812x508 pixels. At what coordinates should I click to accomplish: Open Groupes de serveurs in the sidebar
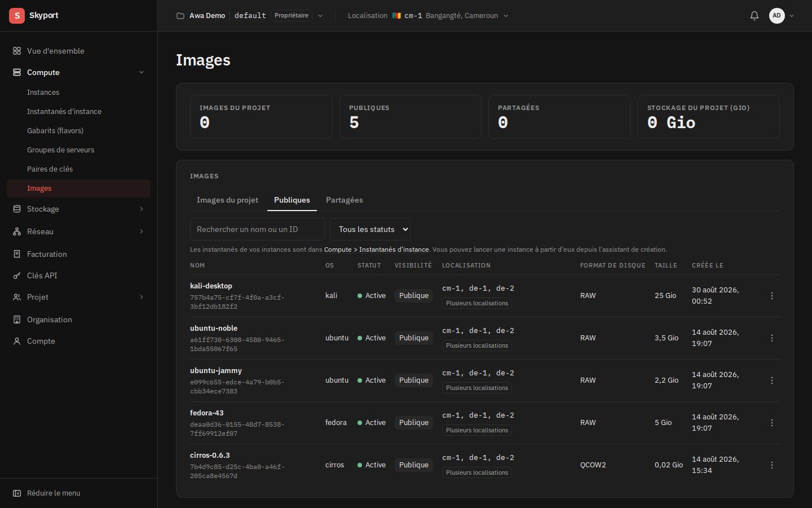click(x=78, y=150)
